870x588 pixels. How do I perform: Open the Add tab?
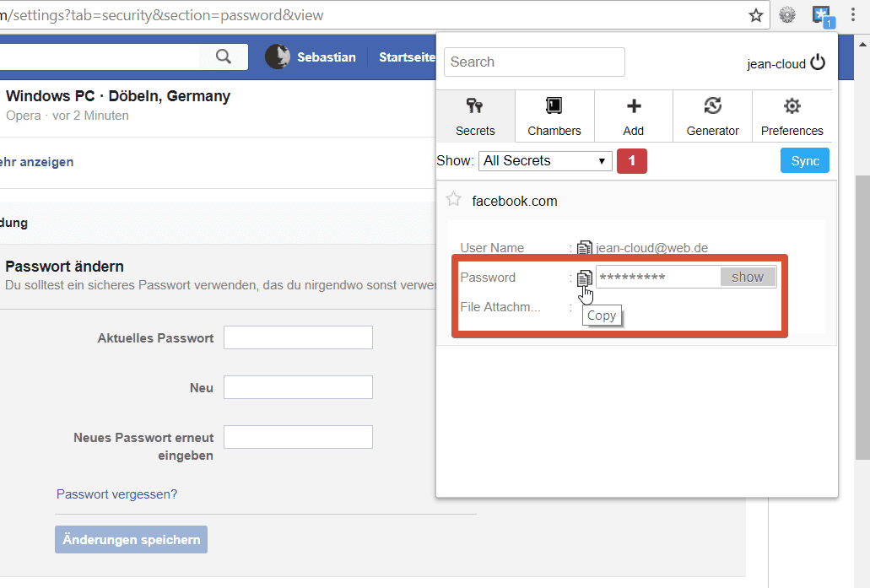coord(634,116)
